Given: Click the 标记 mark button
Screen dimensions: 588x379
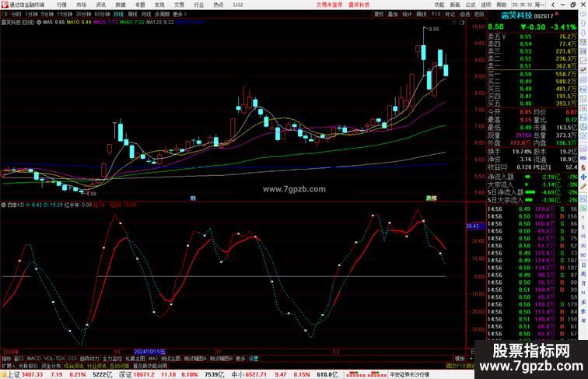Looking at the screenshot, I should (450, 14).
